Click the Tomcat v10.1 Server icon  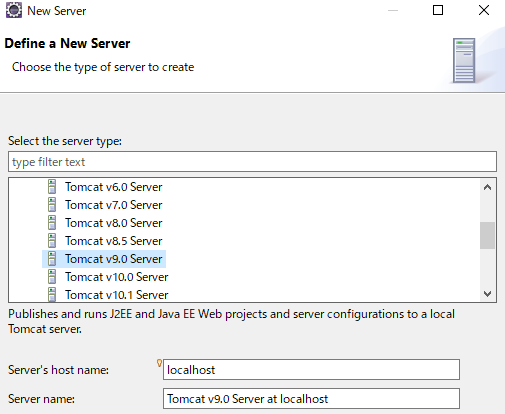pyautogui.click(x=52, y=295)
